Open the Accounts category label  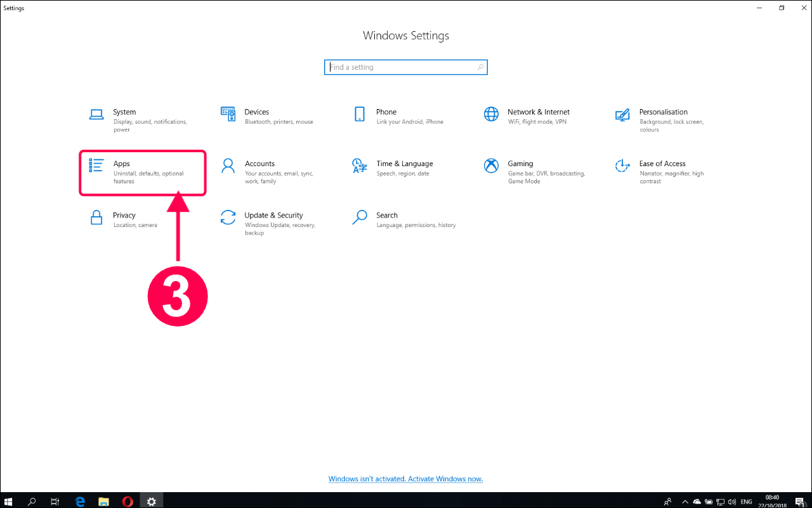pyautogui.click(x=260, y=164)
